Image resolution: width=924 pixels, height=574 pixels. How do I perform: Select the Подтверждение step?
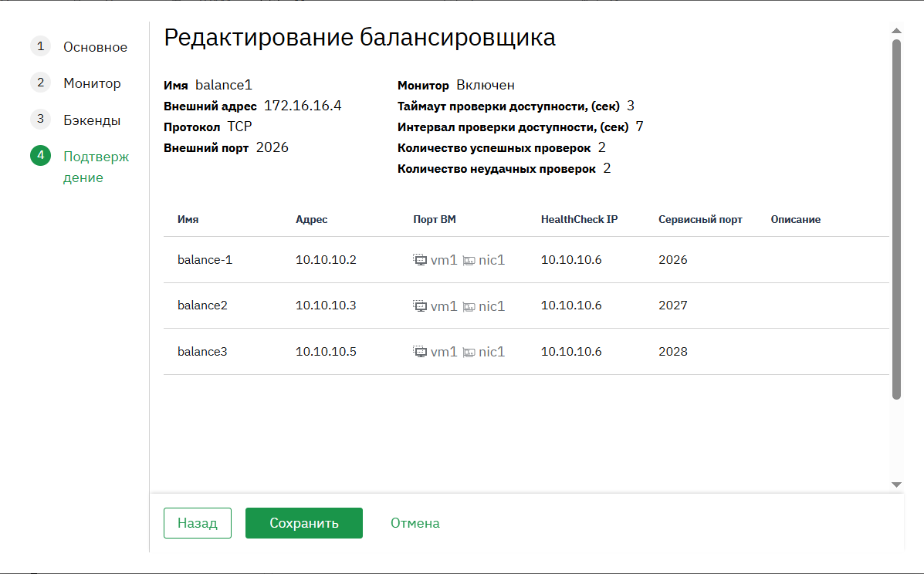[96, 167]
